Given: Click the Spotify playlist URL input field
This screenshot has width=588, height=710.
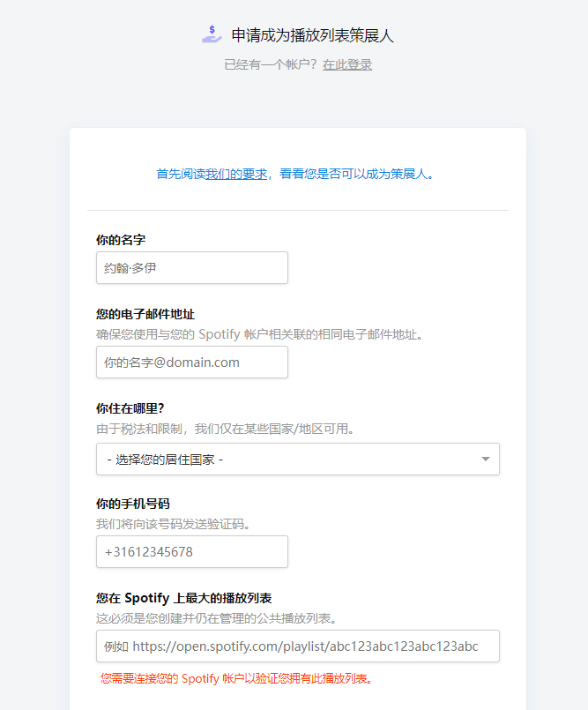Looking at the screenshot, I should [x=297, y=646].
